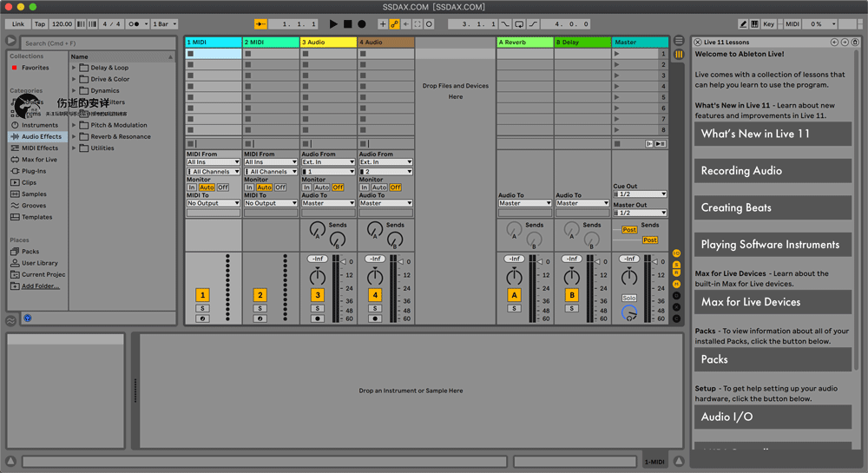
Task: Expand the Reverb & Resonance folder
Action: 74,136
